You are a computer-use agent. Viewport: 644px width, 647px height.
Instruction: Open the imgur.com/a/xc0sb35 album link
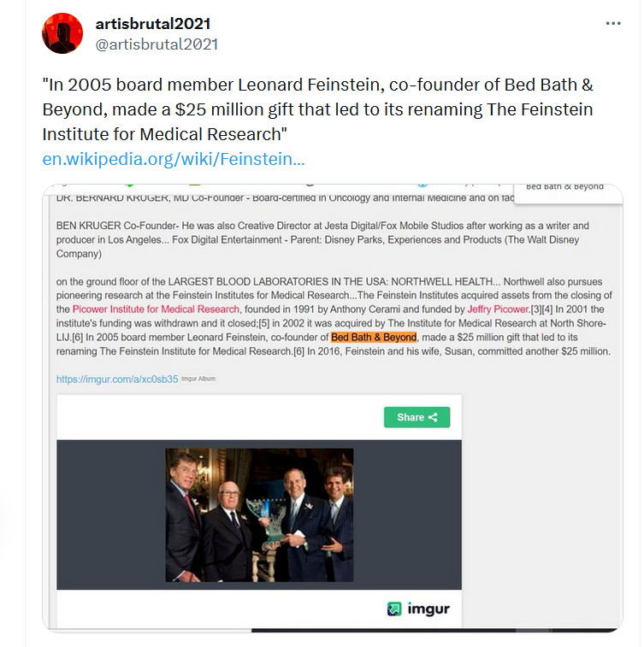[117, 379]
